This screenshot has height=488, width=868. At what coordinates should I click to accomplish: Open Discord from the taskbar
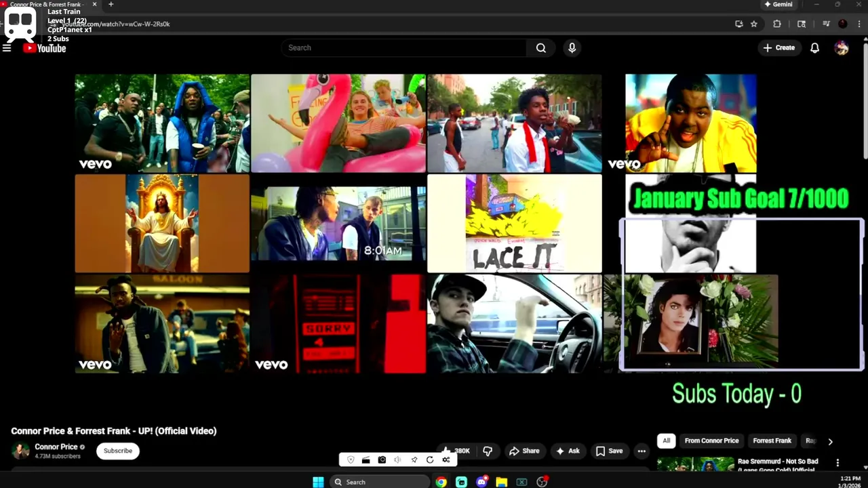pyautogui.click(x=481, y=482)
